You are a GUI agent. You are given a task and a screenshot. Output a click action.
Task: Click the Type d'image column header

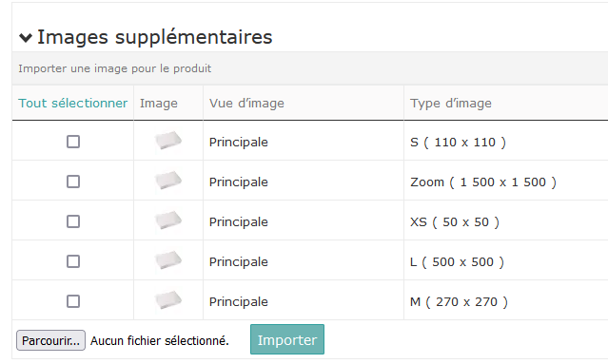(x=451, y=104)
